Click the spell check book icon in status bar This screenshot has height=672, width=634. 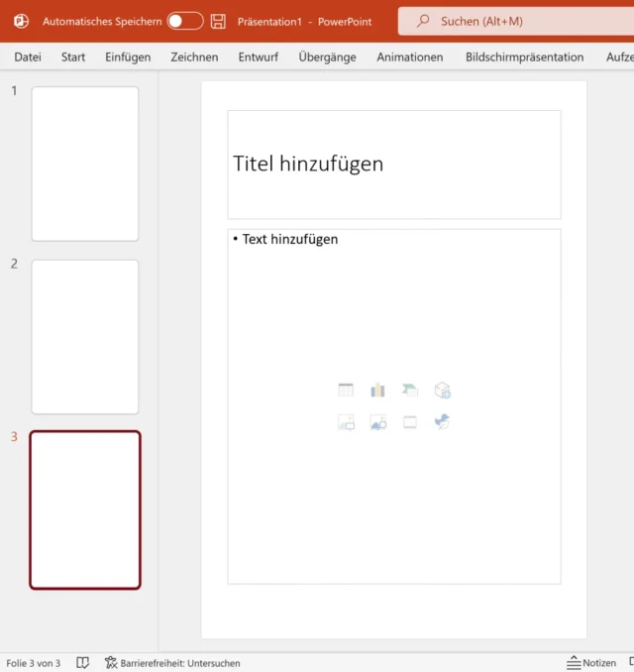(83, 663)
